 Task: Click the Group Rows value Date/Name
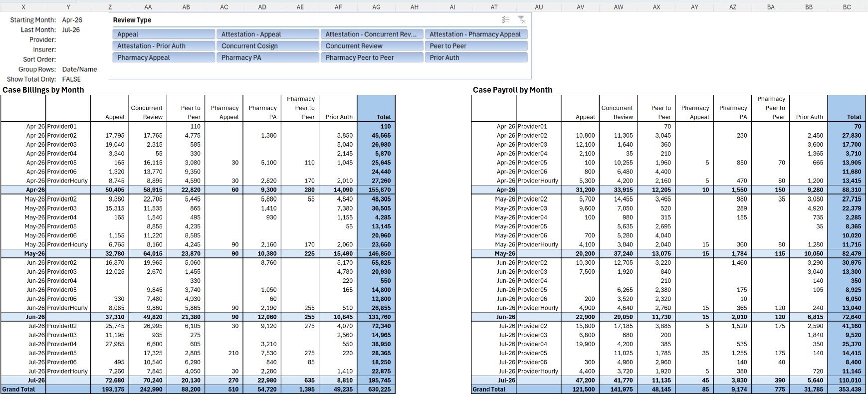point(80,69)
